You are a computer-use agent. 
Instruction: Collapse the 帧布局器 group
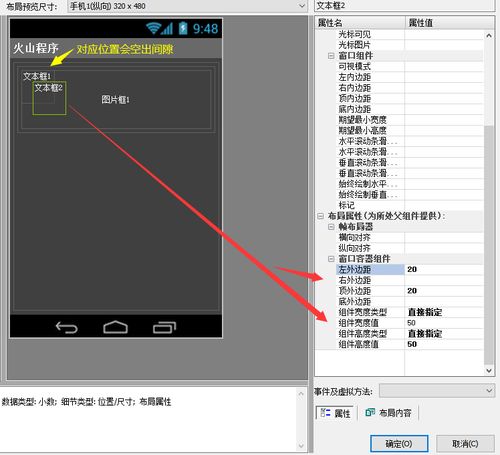[x=331, y=227]
